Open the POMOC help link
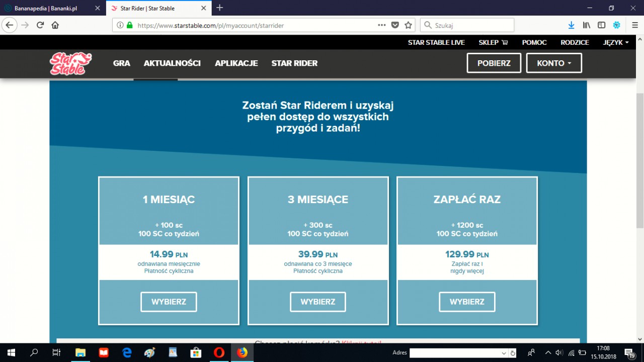This screenshot has height=362, width=644. (x=534, y=42)
